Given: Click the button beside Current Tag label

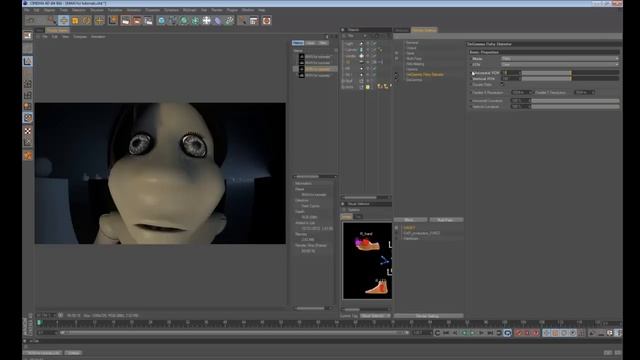Looking at the screenshot, I should point(375,316).
